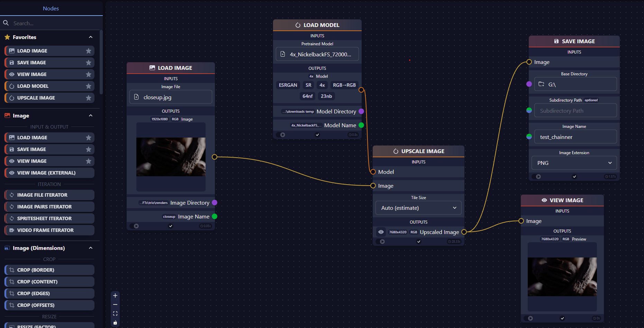
Task: Open the Tile Size dropdown showing Auto (estimate)
Action: coord(418,208)
